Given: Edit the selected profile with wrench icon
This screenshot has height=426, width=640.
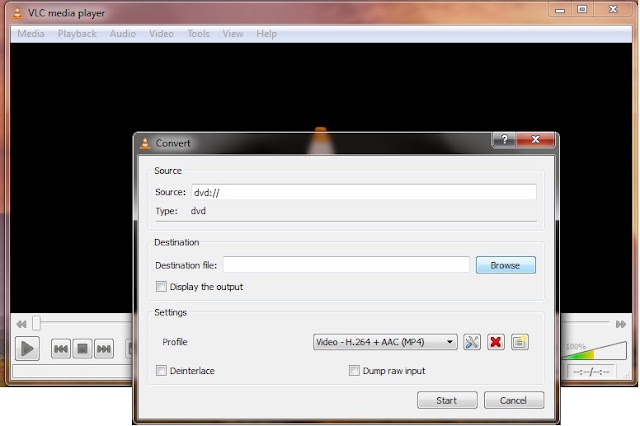Looking at the screenshot, I should 472,342.
